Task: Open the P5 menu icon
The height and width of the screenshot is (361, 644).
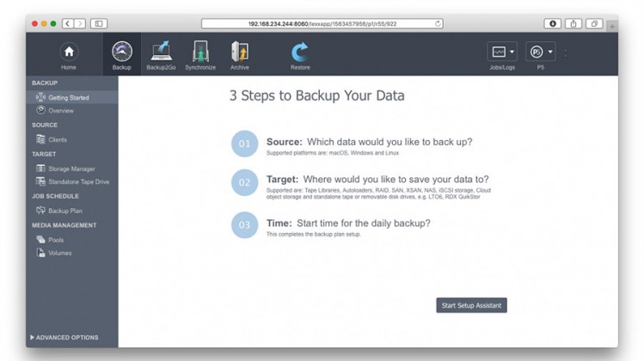Action: pos(537,52)
